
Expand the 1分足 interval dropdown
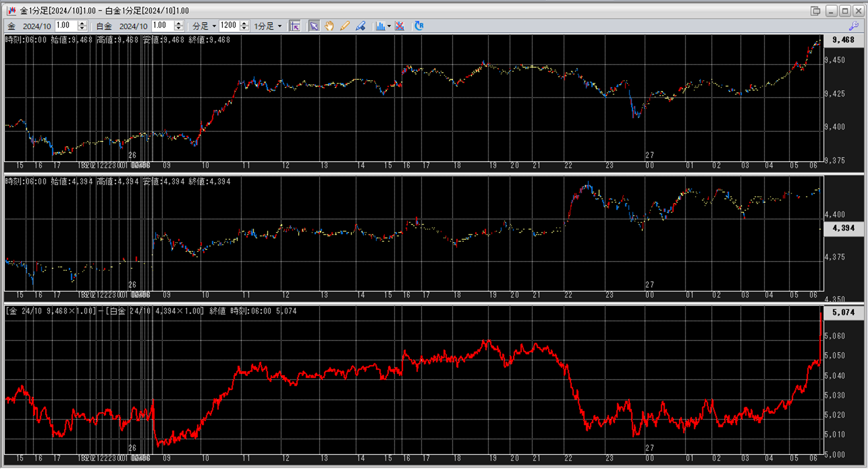click(x=268, y=26)
